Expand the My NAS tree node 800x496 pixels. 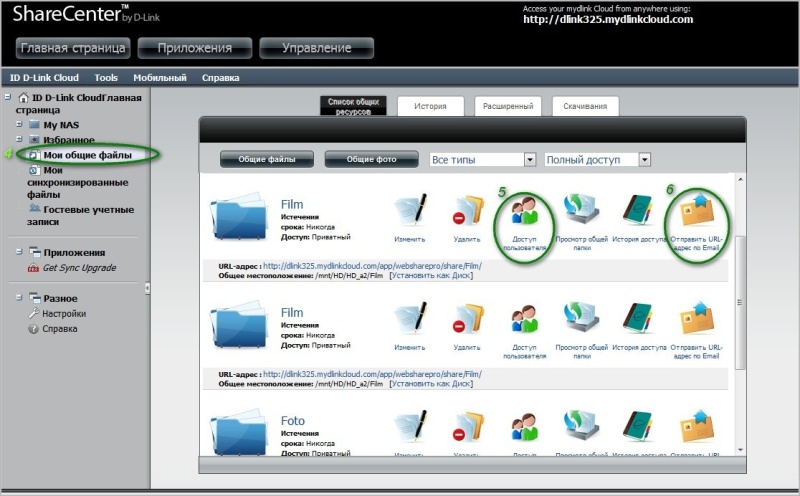pyautogui.click(x=19, y=124)
